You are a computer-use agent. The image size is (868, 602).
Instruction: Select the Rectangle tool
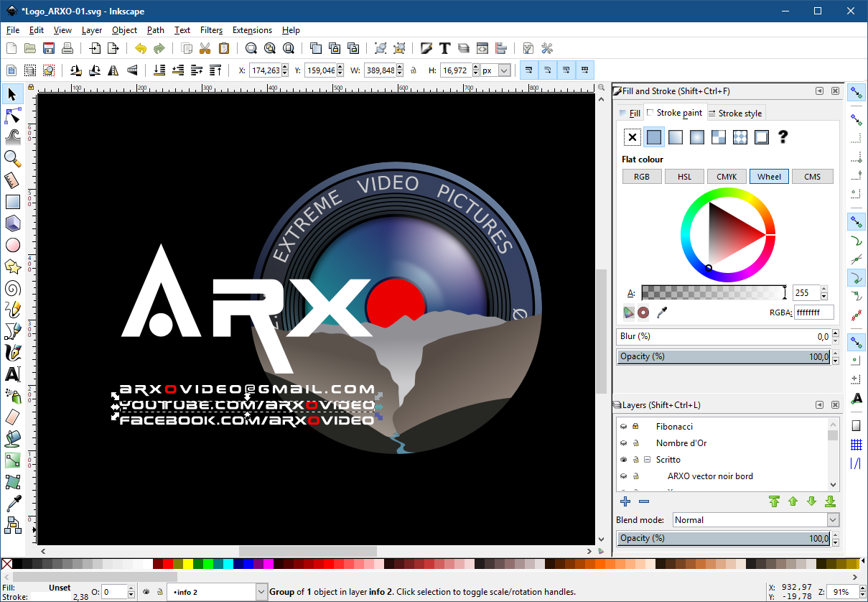point(12,202)
